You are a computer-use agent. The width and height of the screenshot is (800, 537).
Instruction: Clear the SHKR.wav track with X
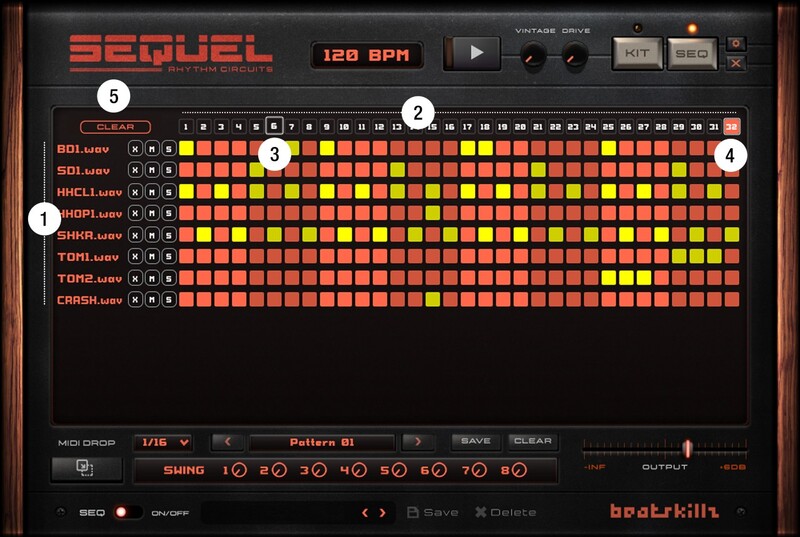135,235
